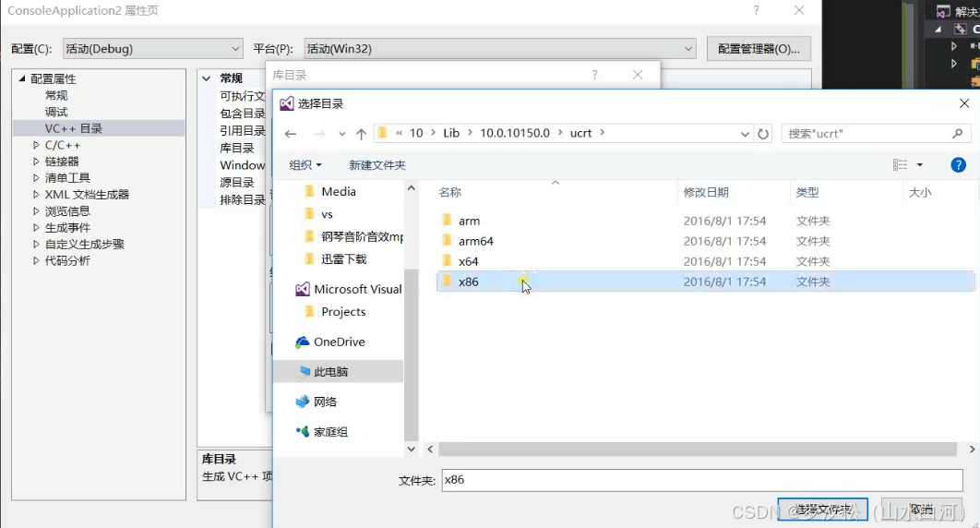
Task: Select 网络 in navigation pane
Action: [325, 402]
